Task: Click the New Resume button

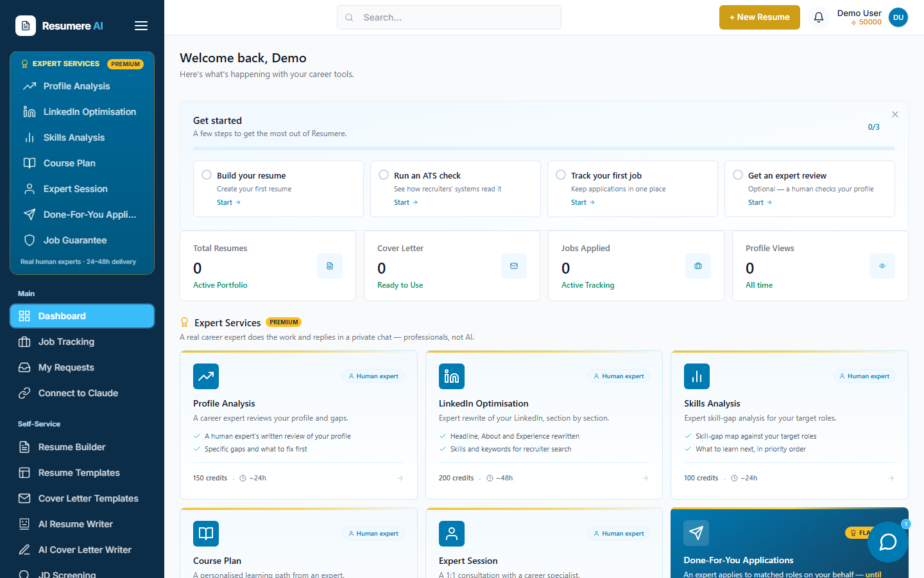Action: point(760,17)
